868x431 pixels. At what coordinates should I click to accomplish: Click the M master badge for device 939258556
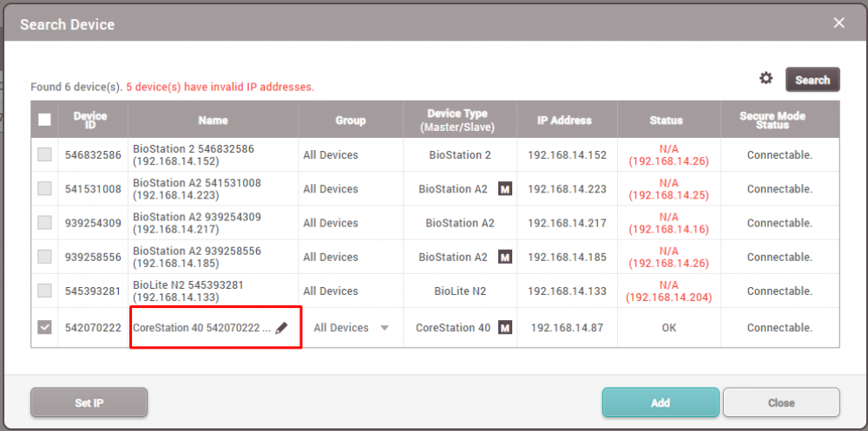click(504, 258)
